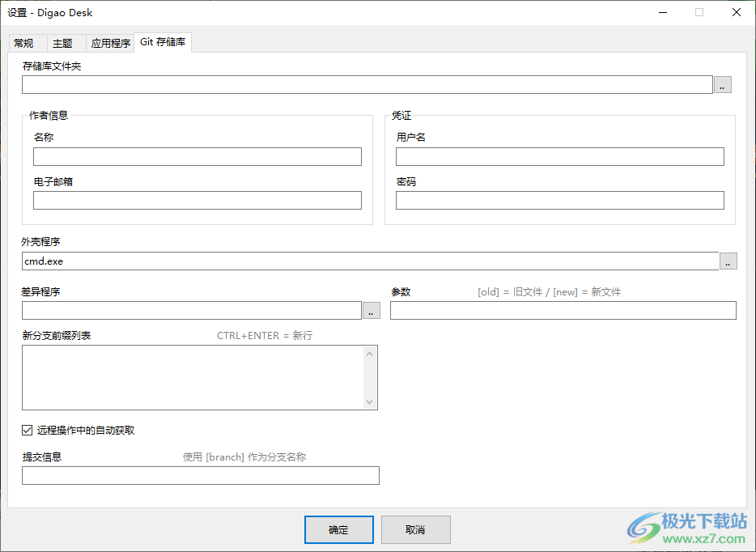
Task: Focus the 提交信息 text field
Action: [x=200, y=476]
